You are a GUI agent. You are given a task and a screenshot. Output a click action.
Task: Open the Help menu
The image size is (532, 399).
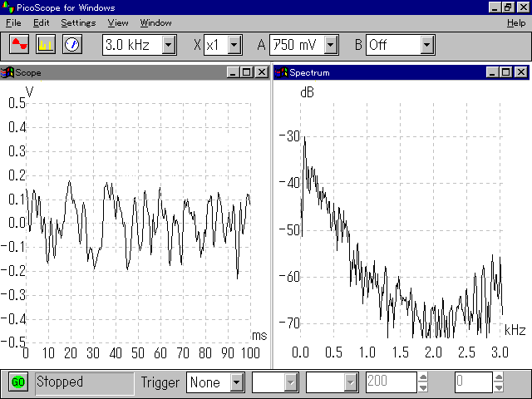pos(516,22)
